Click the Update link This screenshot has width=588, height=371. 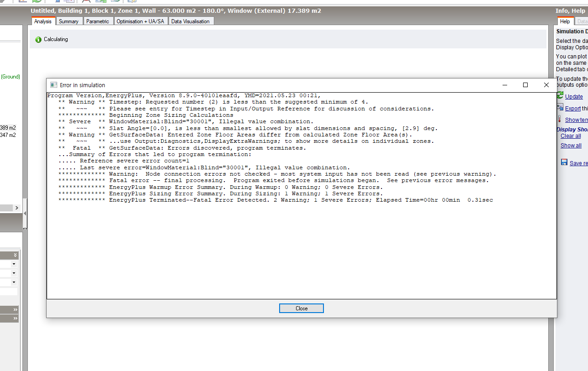(574, 96)
